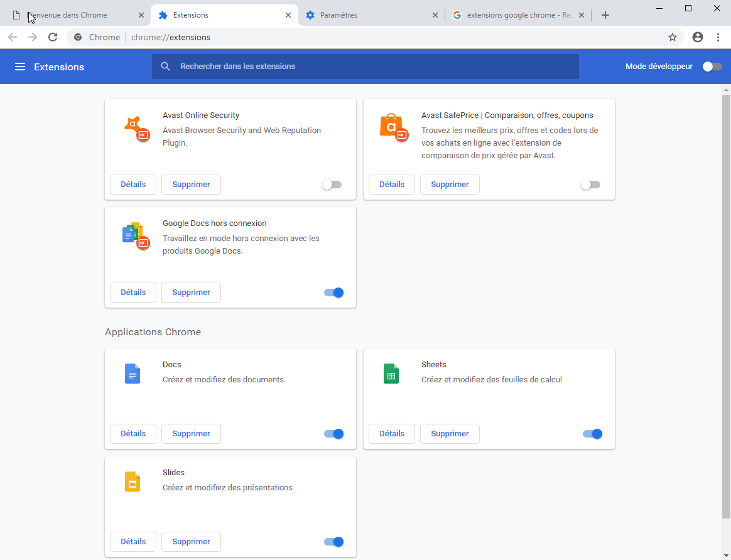The height and width of the screenshot is (560, 731).
Task: Open a new tab with plus button
Action: pos(605,15)
